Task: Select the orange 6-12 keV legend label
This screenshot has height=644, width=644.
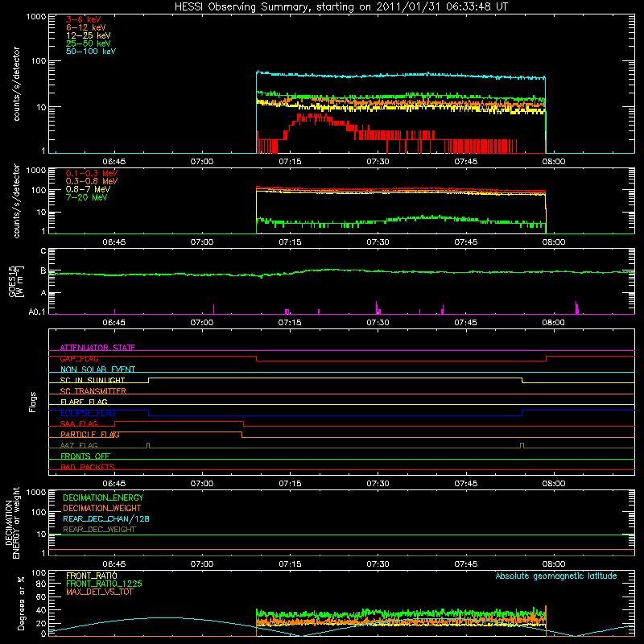Action: 86,27
